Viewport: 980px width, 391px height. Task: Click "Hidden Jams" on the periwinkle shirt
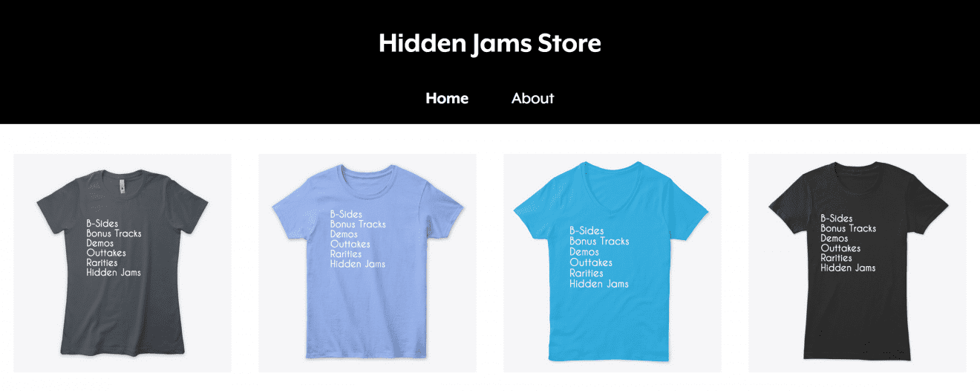[x=358, y=264]
